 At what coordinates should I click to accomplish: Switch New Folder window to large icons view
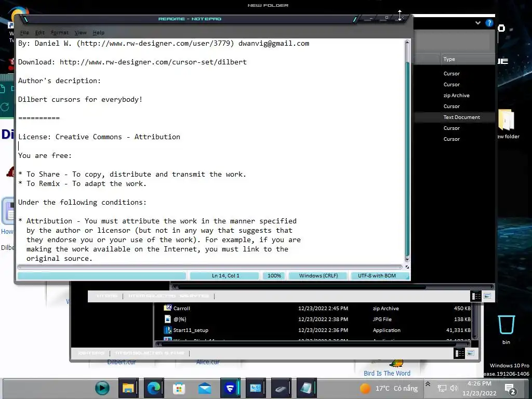(487, 296)
